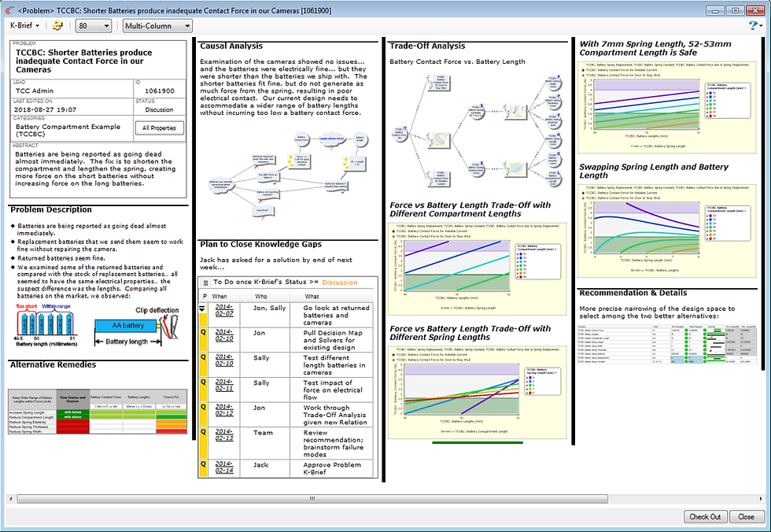Click the 'Who' column header
This screenshot has height=532, width=771.
pos(261,297)
